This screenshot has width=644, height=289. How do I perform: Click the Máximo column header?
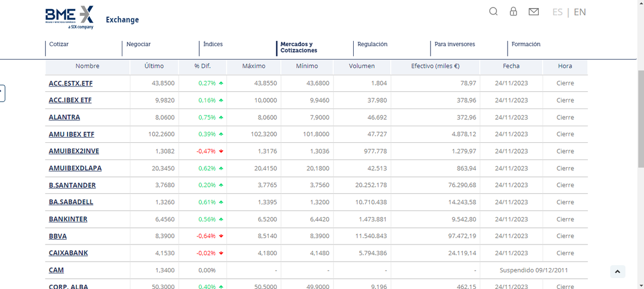click(x=254, y=66)
